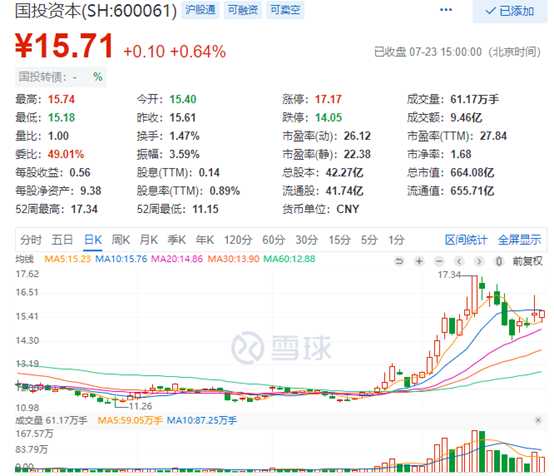Pan chart left with left chevron
The image size is (554, 476).
coord(459,261)
